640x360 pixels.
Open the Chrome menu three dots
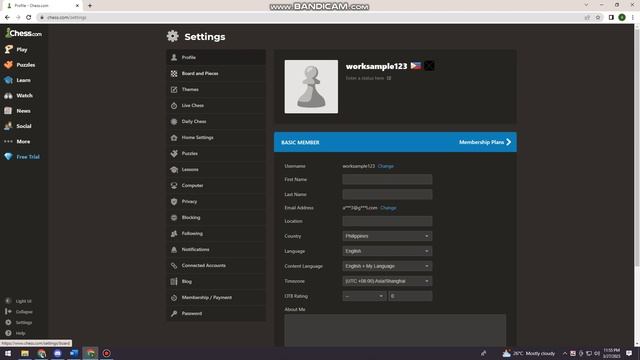coord(633,18)
